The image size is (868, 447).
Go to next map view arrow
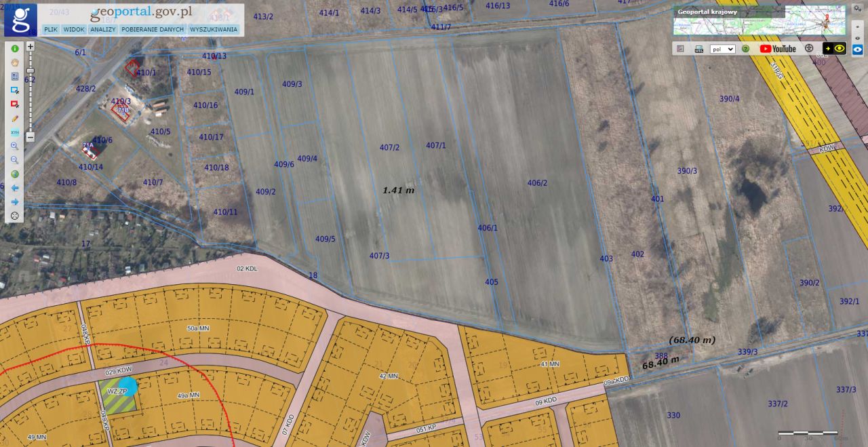(x=14, y=202)
